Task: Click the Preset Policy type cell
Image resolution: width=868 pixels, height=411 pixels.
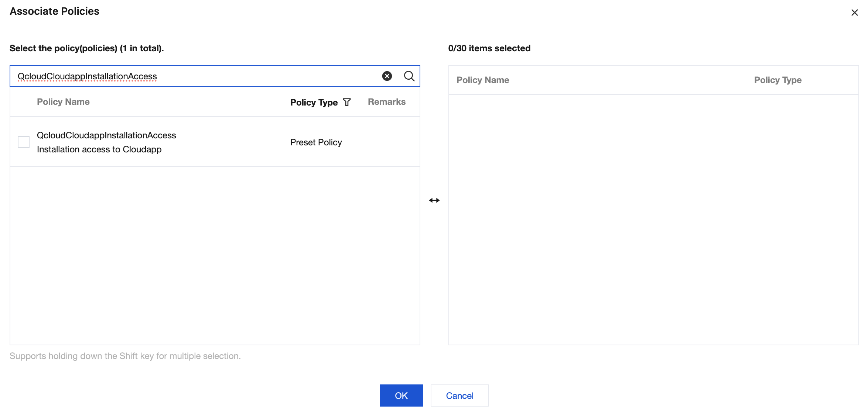Action: 316,142
